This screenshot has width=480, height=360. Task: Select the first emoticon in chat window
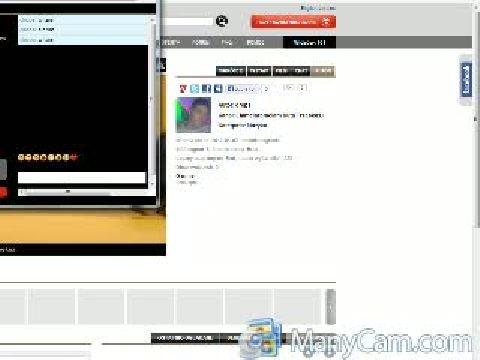point(21,157)
